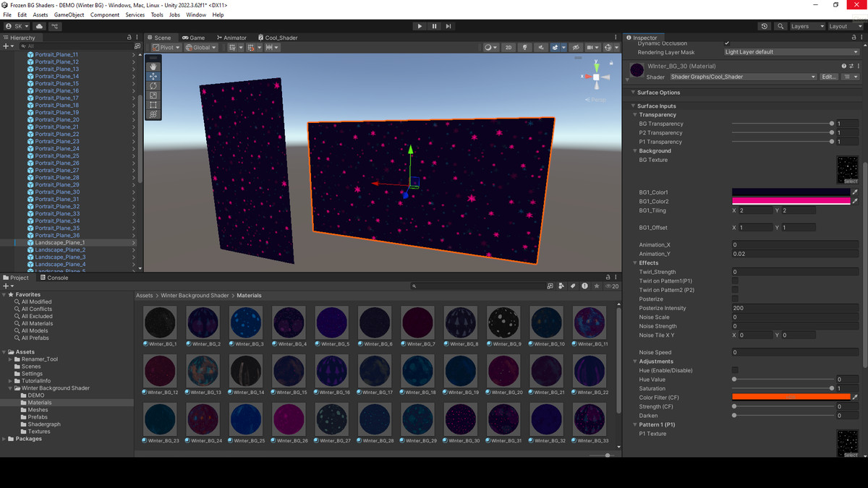Enable Twirl on Pattern1(P1)

(735, 281)
